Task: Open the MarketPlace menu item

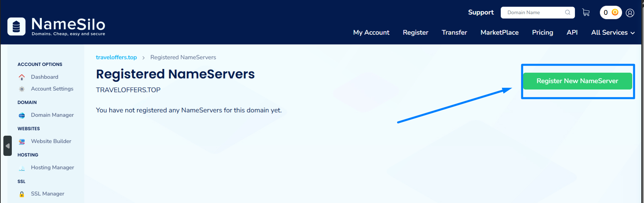Action: coord(499,33)
